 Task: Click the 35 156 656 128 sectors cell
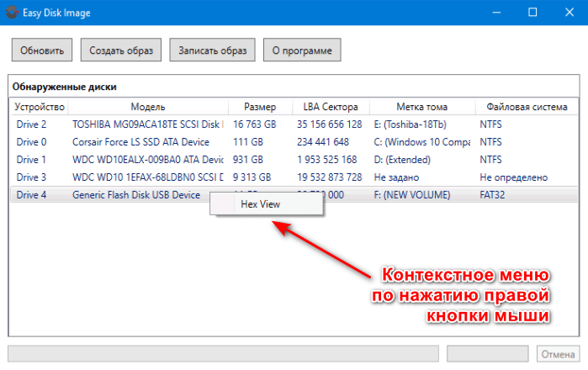point(330,124)
